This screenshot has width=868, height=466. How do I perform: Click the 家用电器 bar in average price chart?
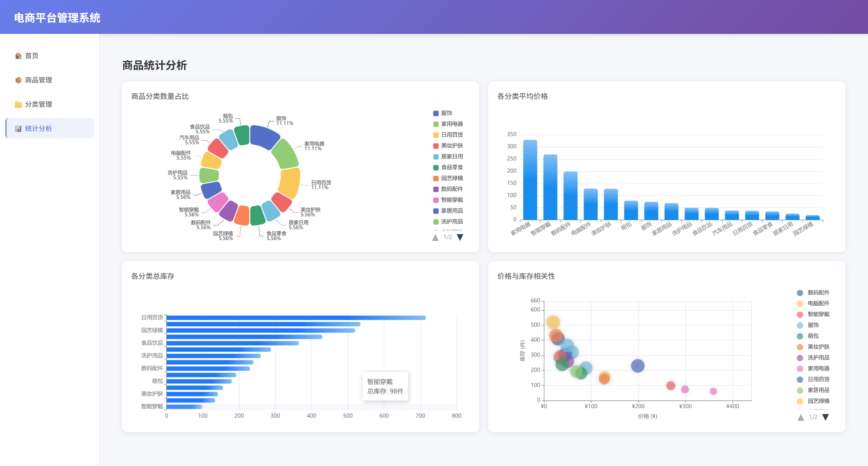[530, 180]
